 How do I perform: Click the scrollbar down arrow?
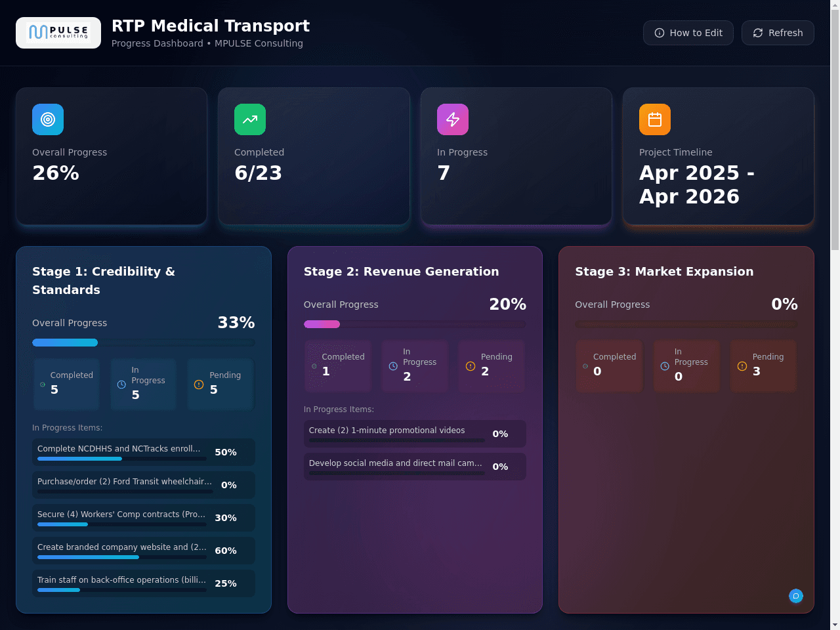coord(835,625)
